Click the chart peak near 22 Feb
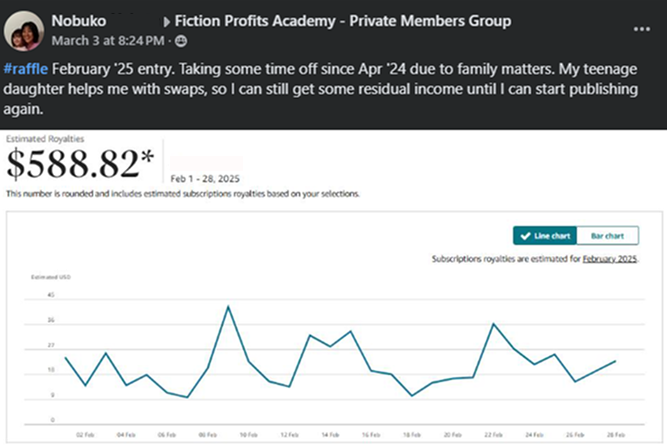Image resolution: width=667 pixels, height=448 pixels. click(x=493, y=324)
